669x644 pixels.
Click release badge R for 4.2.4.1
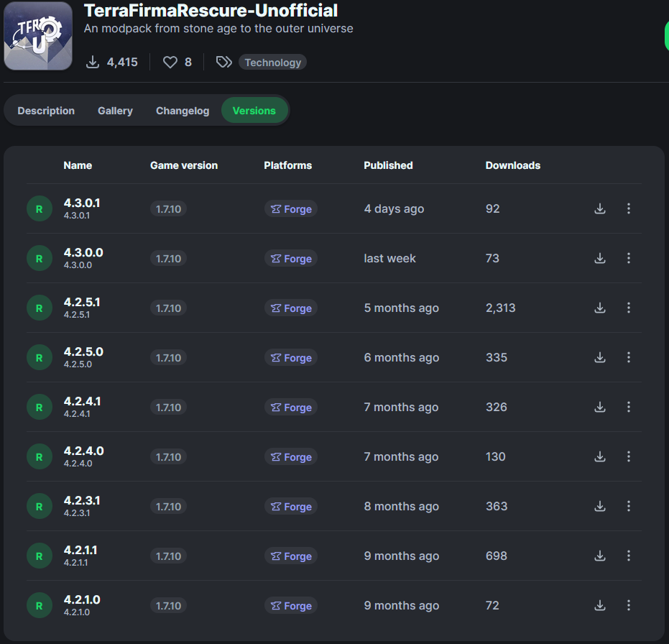[40, 407]
